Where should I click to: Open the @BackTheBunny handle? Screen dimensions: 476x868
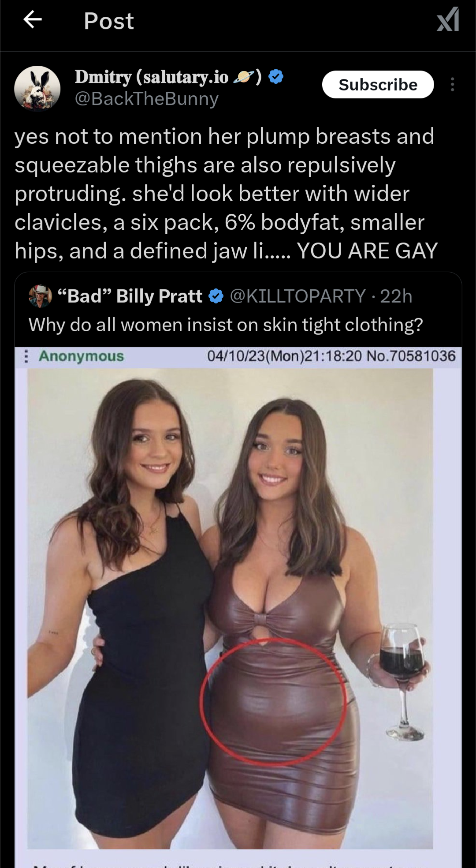click(146, 99)
